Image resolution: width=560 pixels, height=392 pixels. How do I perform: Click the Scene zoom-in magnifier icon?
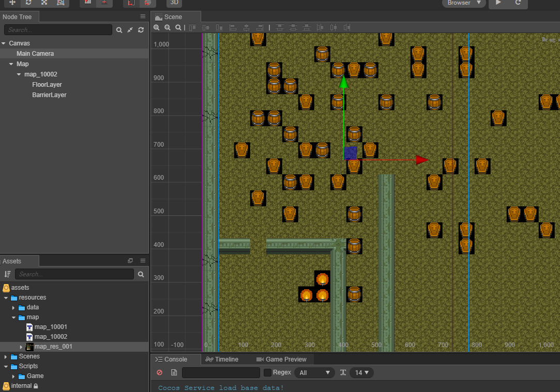click(157, 27)
